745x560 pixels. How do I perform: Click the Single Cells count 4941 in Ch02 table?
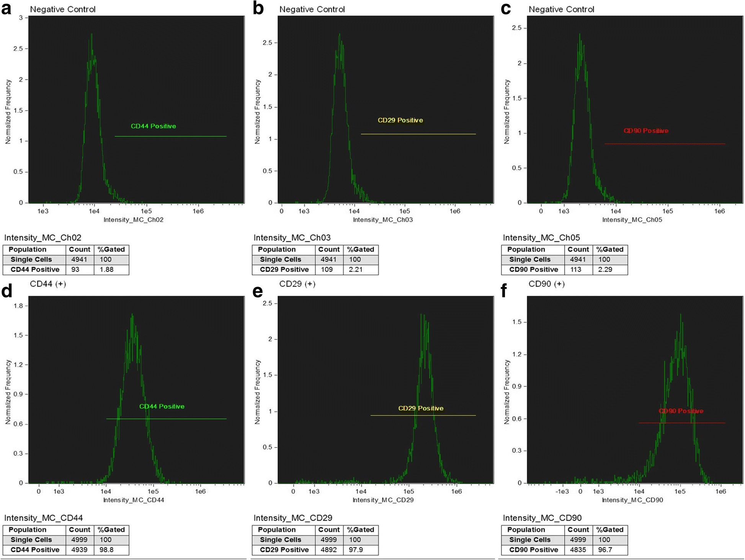pyautogui.click(x=79, y=260)
